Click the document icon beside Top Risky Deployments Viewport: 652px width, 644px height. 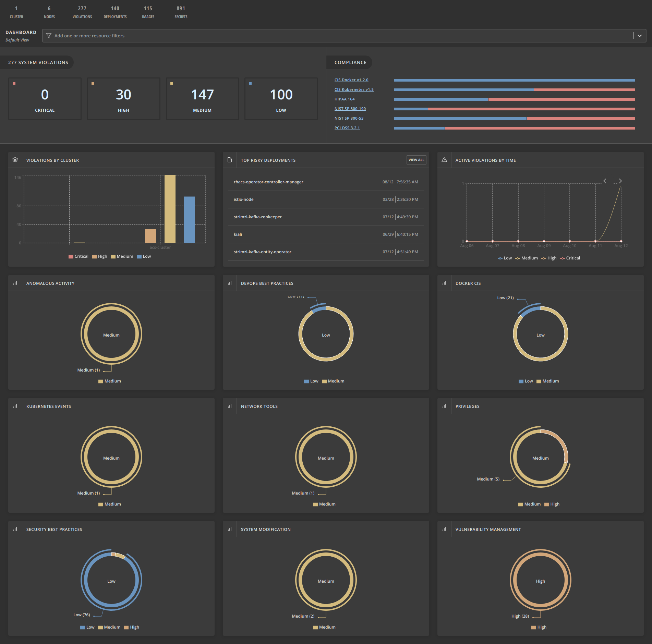point(230,160)
